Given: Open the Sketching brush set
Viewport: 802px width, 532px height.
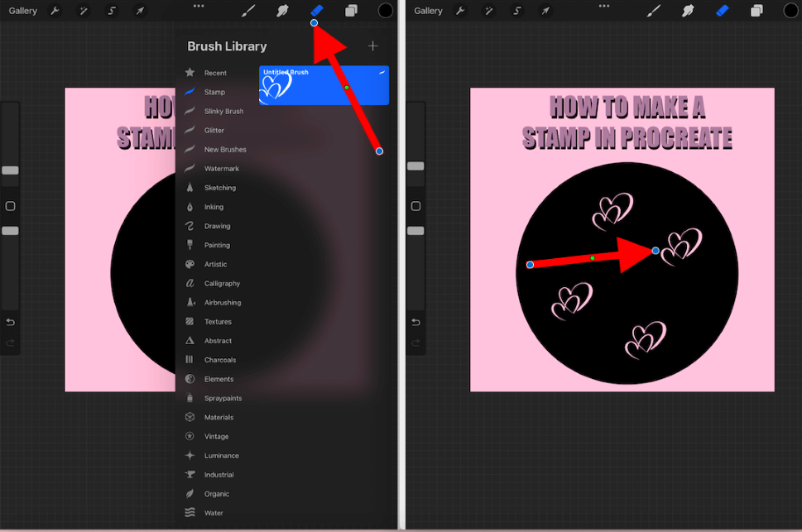Looking at the screenshot, I should (x=220, y=188).
